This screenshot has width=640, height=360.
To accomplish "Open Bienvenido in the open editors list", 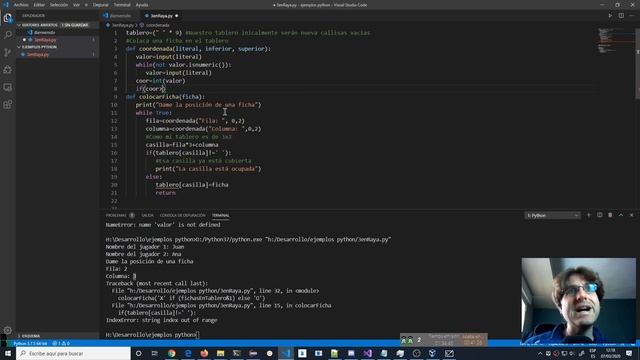I will click(57, 32).
